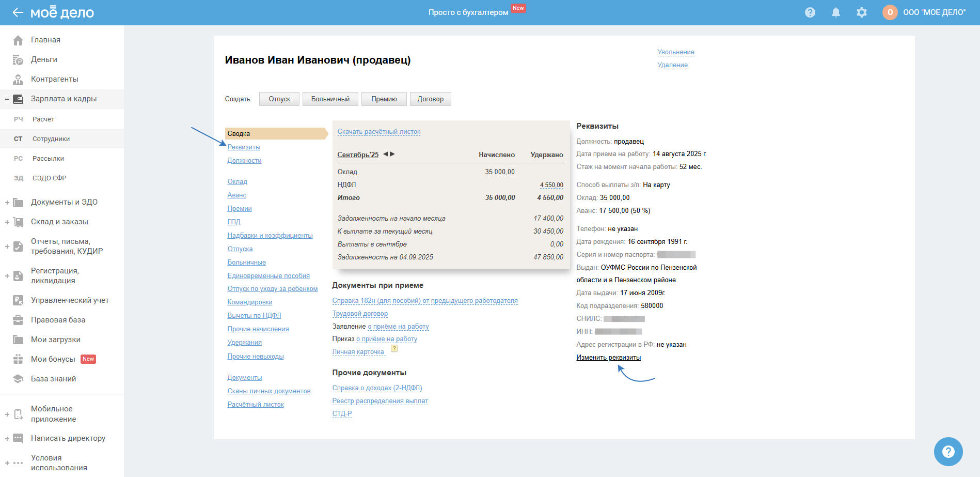
Task: Go to next month arrow
Action: (392, 154)
